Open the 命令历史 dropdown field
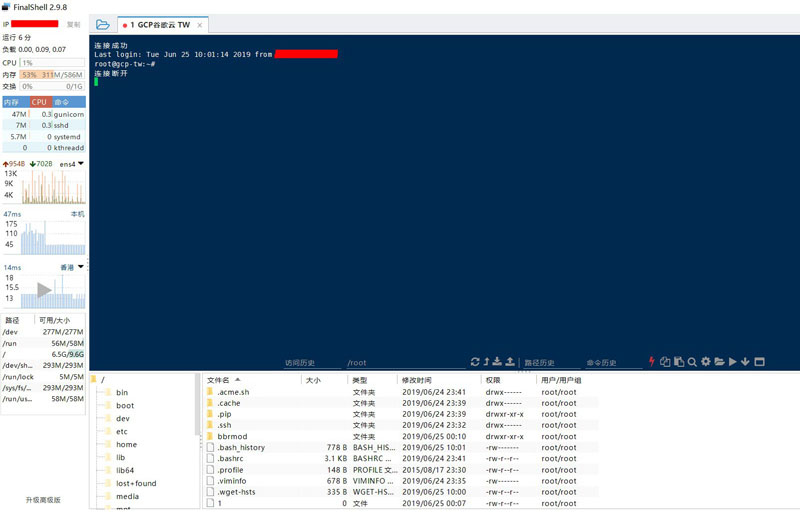 [x=614, y=363]
